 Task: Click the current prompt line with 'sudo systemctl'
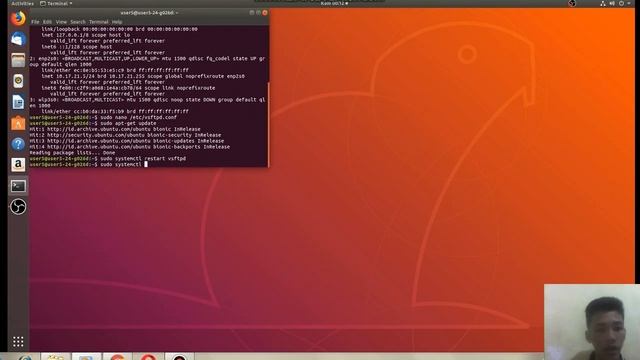(x=89, y=164)
